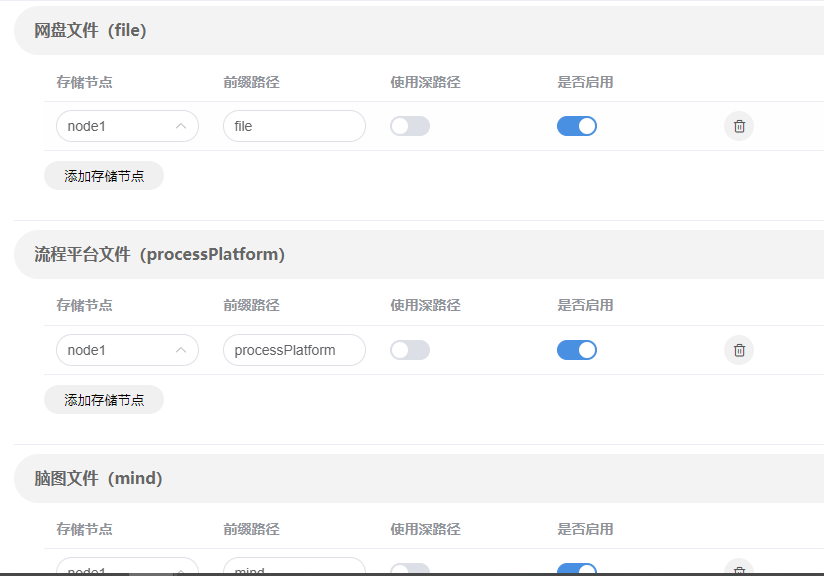Focus the 前缀路径 field containing "mind"

coord(294,569)
